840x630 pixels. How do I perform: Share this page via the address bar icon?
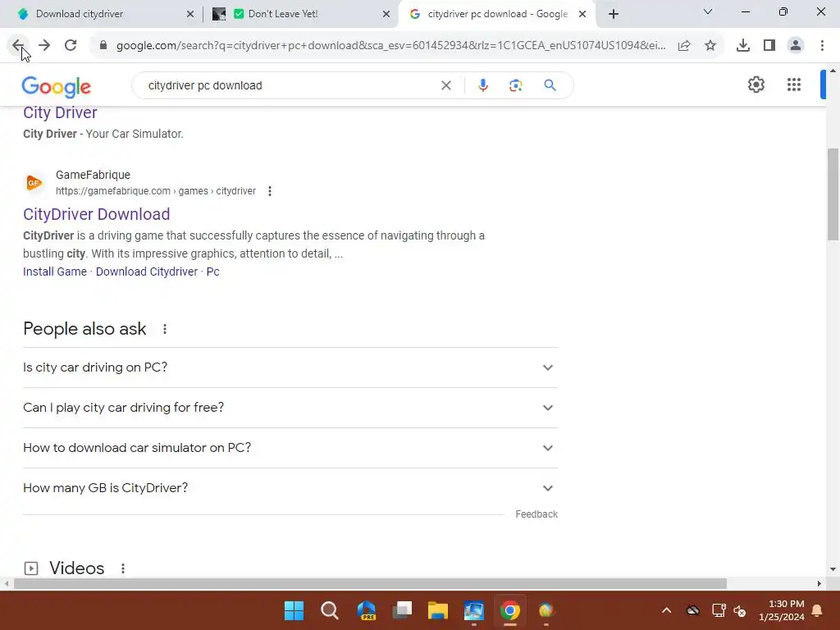tap(684, 46)
